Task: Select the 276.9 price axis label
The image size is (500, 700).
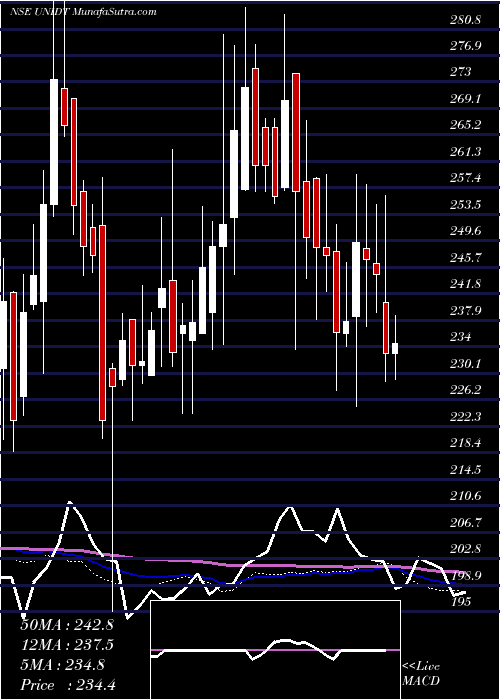Action: pyautogui.click(x=465, y=46)
